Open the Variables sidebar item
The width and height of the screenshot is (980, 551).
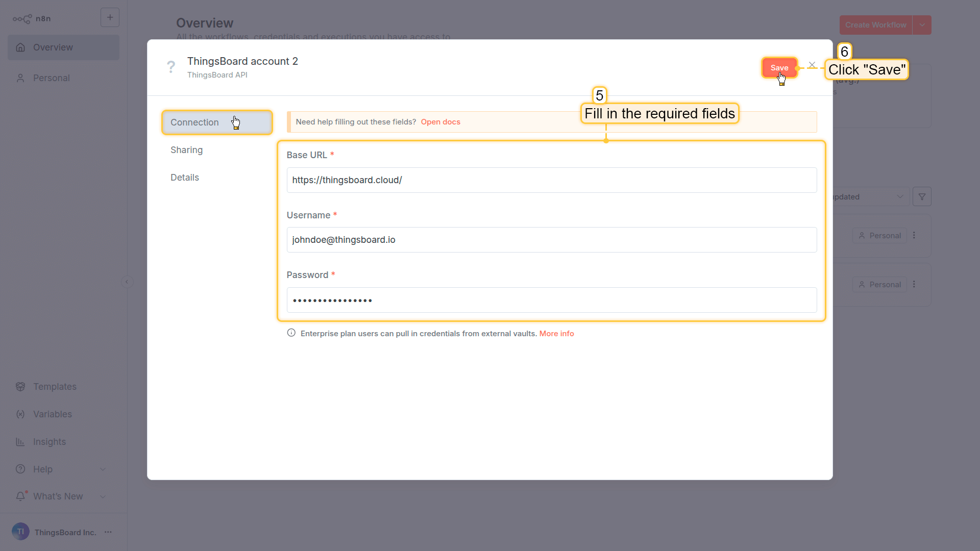click(52, 414)
